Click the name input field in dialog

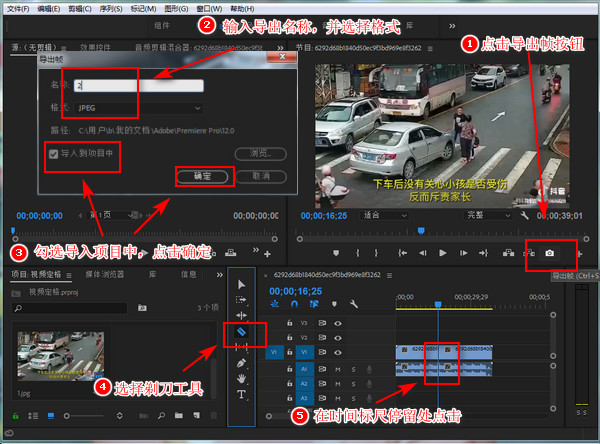[x=139, y=86]
